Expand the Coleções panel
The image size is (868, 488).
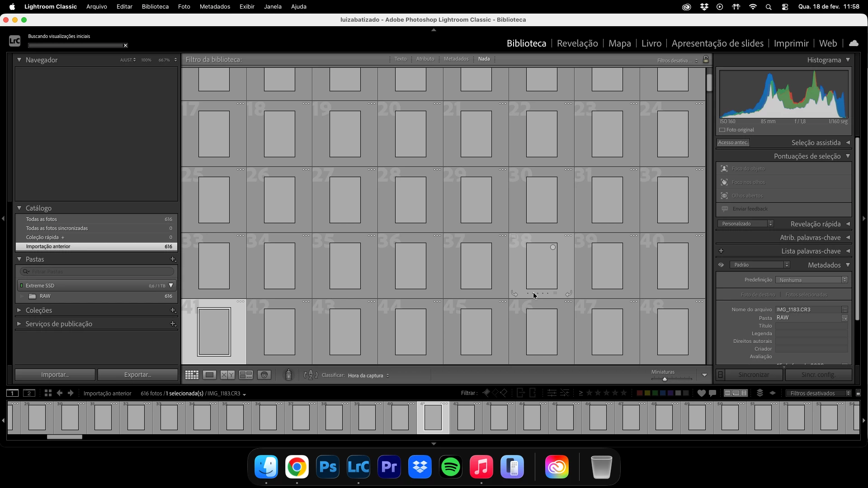(19, 310)
